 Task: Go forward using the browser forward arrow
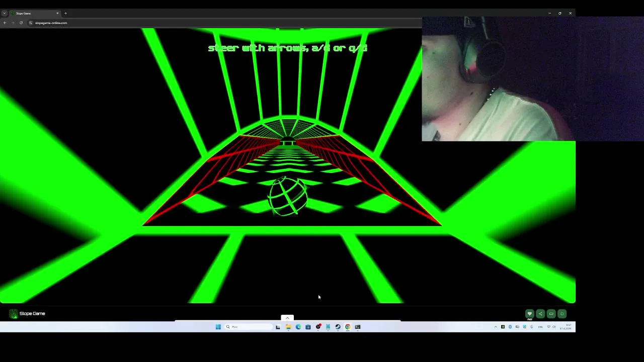(x=13, y=23)
